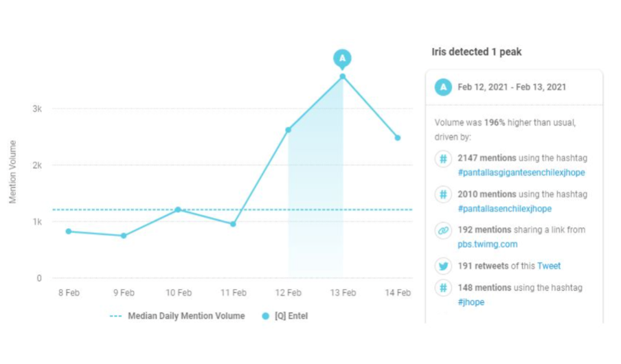Click the link icon next to 192 mentions
The image size is (621, 364).
443,231
